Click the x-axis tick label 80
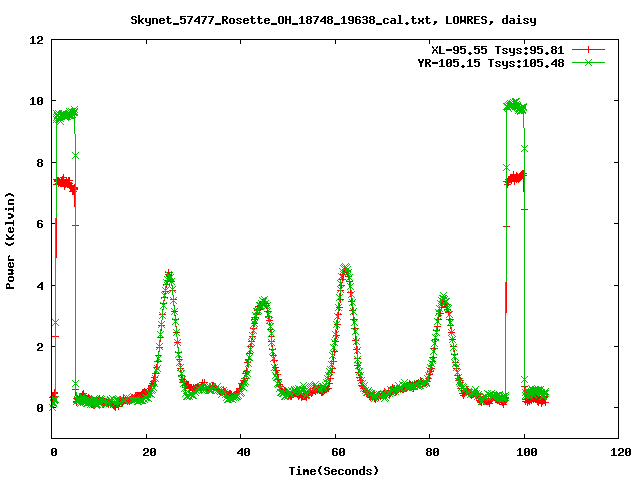Screen dimensions: 640x480 tap(433, 452)
